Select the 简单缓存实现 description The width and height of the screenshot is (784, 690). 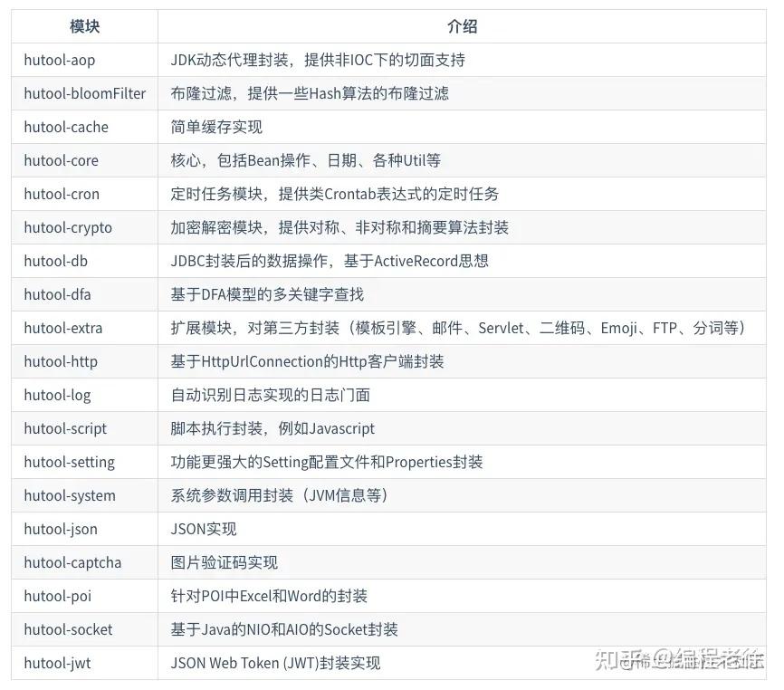pos(216,127)
